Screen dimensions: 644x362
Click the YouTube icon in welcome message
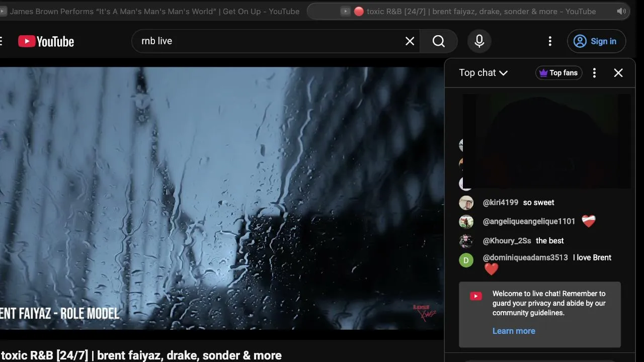476,296
